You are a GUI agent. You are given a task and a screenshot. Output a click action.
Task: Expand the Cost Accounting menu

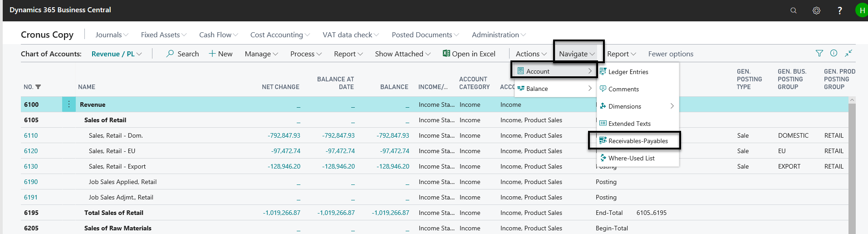[280, 35]
